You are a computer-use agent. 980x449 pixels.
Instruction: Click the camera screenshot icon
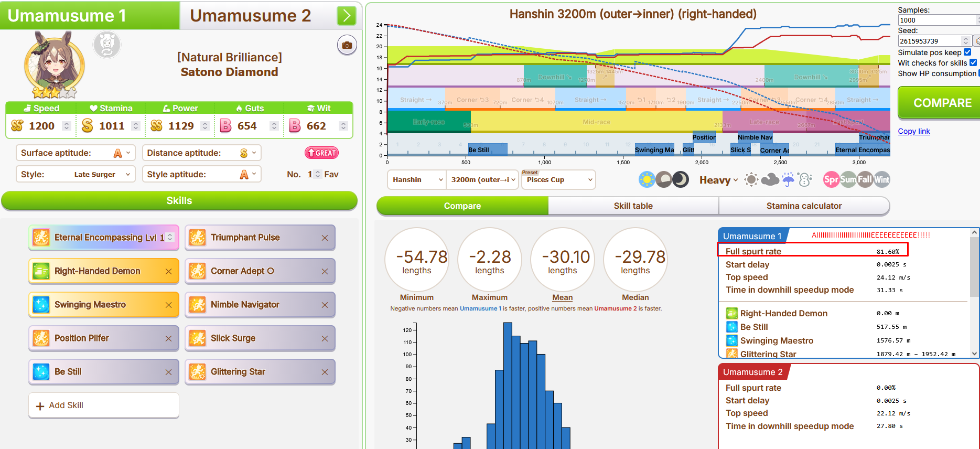click(347, 45)
